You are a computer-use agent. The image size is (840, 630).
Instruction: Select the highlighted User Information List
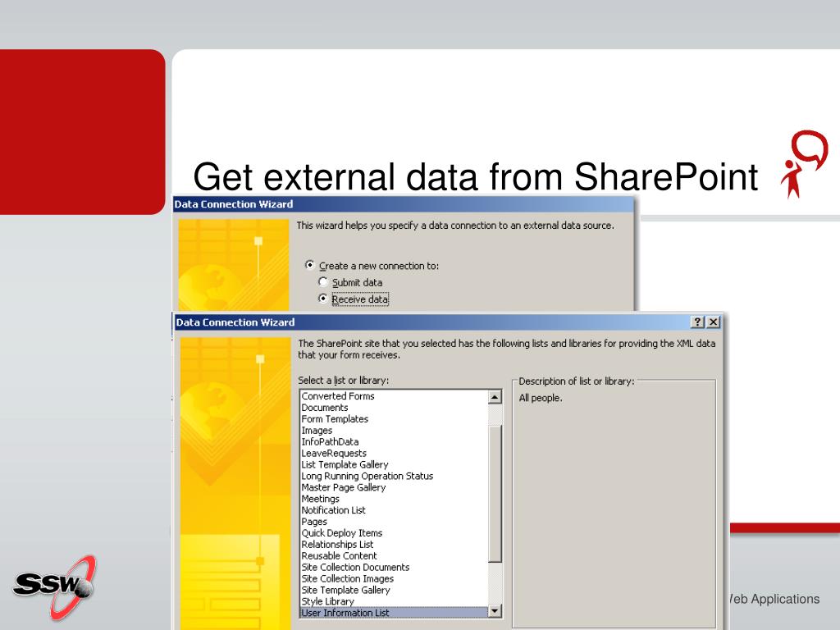395,612
